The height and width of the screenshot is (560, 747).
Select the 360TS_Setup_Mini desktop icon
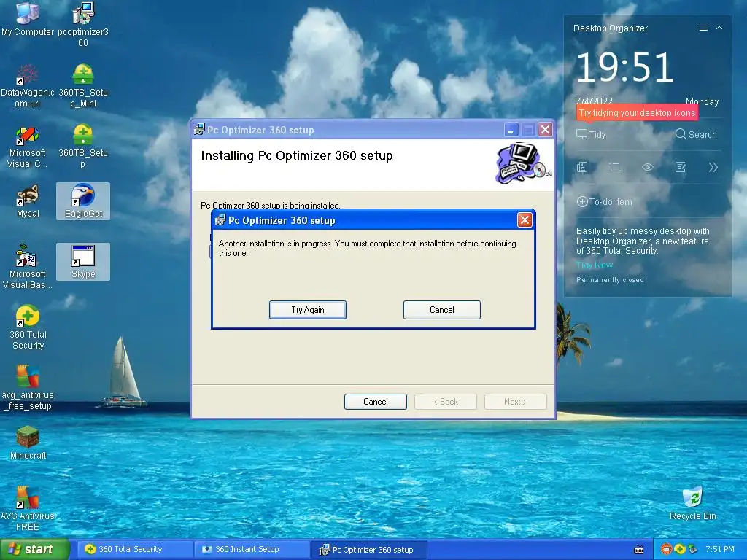coord(83,86)
